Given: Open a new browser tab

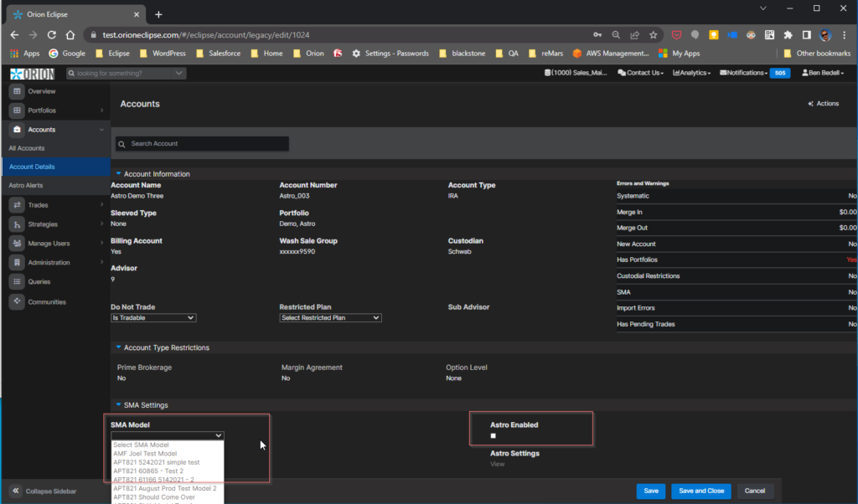Looking at the screenshot, I should tap(158, 15).
